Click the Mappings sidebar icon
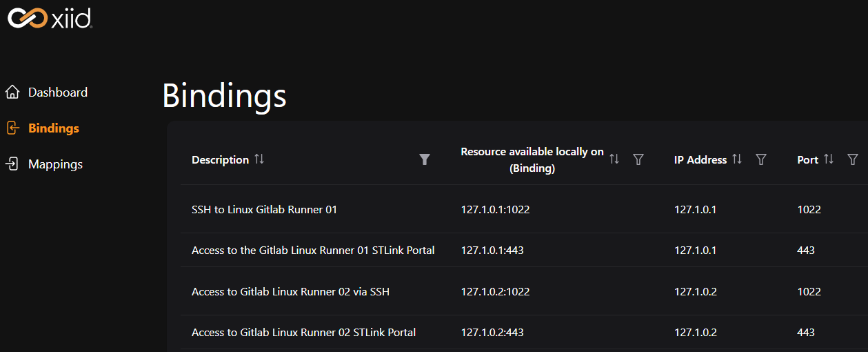Viewport: 868px width, 352px height. [x=12, y=164]
